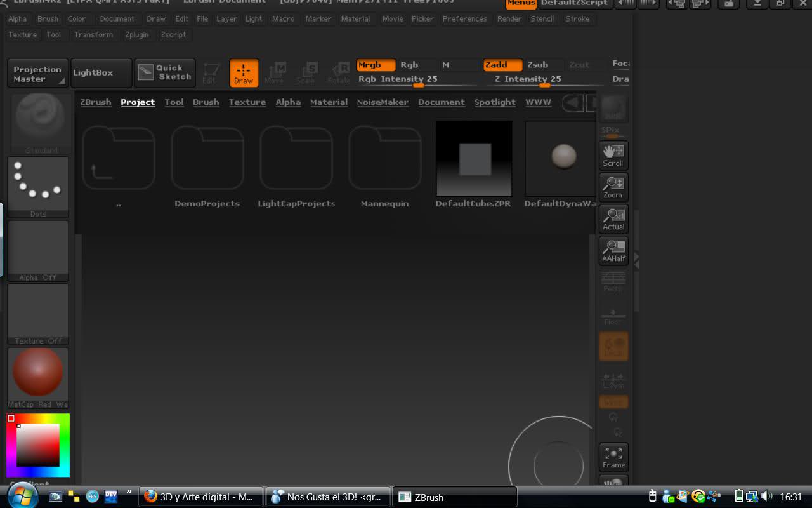The width and height of the screenshot is (812, 508).
Task: Open the Transform menu
Action: click(93, 35)
